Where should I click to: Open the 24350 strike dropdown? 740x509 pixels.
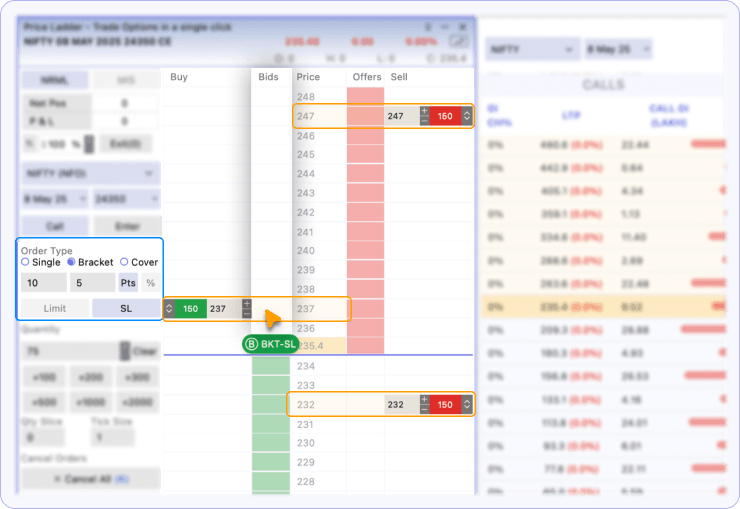[126, 199]
